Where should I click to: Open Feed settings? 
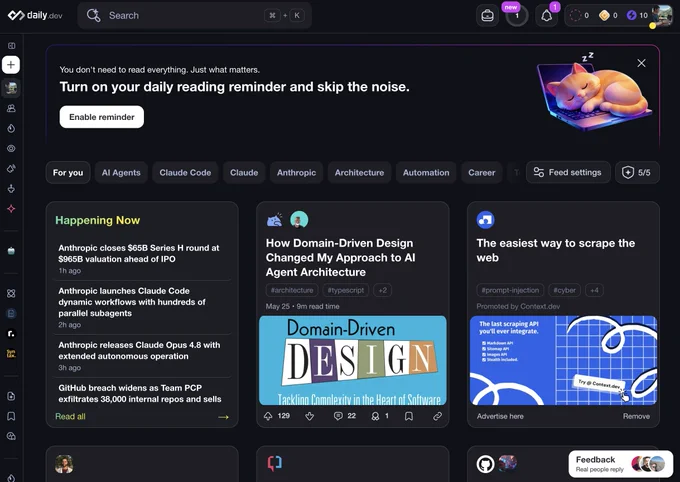pos(568,172)
